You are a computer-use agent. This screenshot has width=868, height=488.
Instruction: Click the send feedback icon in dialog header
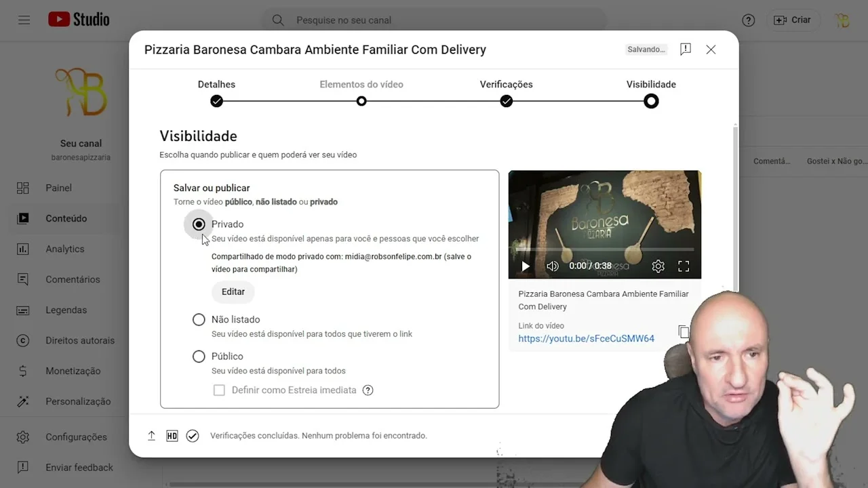[686, 49]
